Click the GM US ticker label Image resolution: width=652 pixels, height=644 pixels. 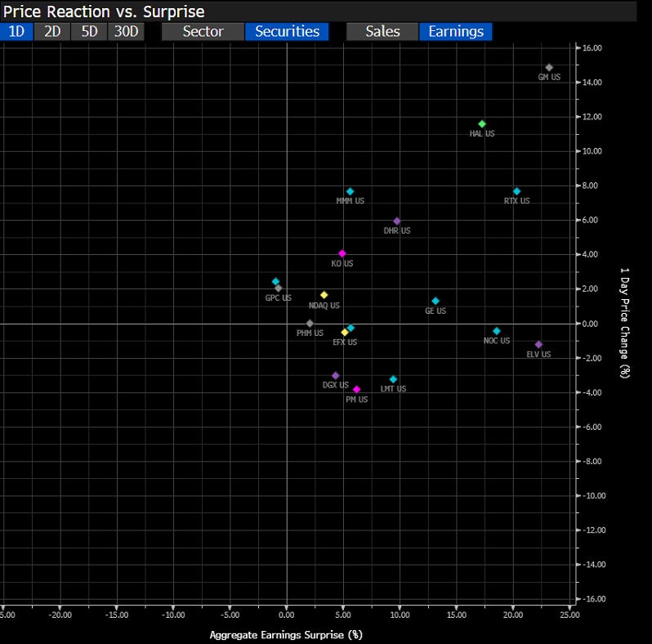point(549,77)
